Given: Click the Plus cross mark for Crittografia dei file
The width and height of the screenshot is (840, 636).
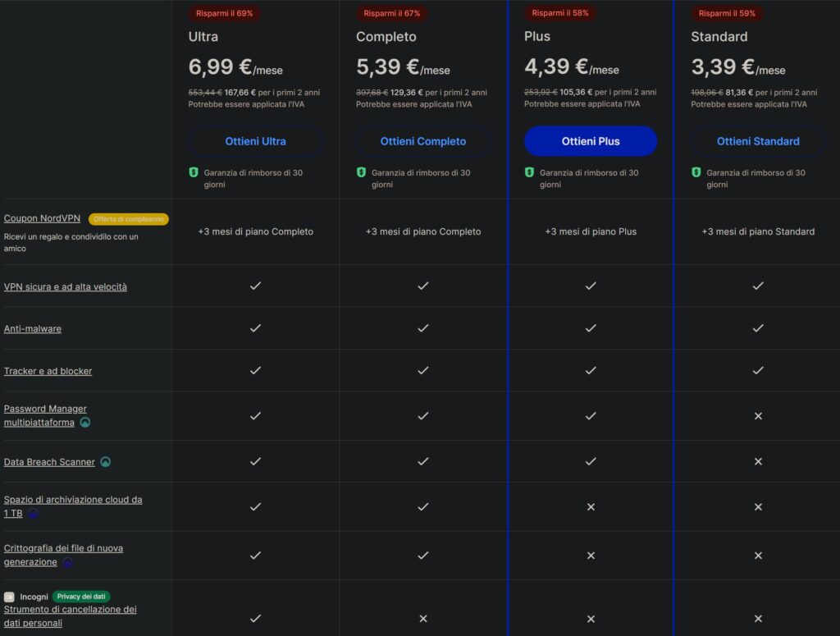Looking at the screenshot, I should tap(591, 556).
